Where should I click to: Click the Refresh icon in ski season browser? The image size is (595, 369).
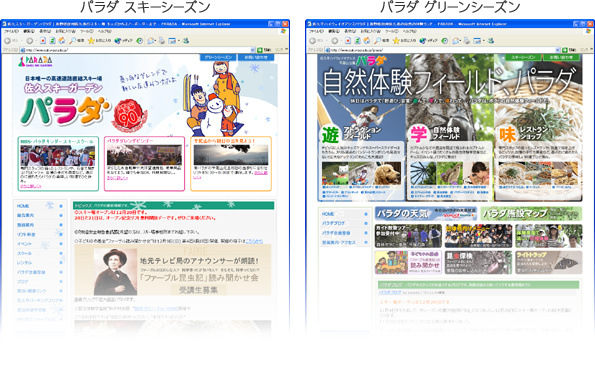(52, 41)
